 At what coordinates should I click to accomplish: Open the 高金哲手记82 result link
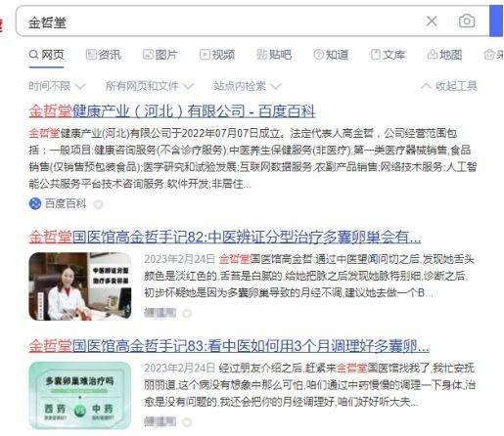coord(225,237)
